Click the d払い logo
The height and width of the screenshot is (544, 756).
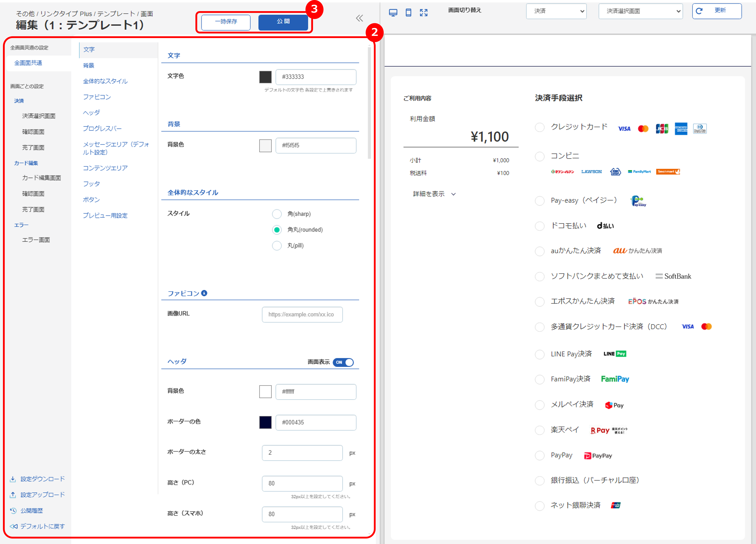[605, 226]
